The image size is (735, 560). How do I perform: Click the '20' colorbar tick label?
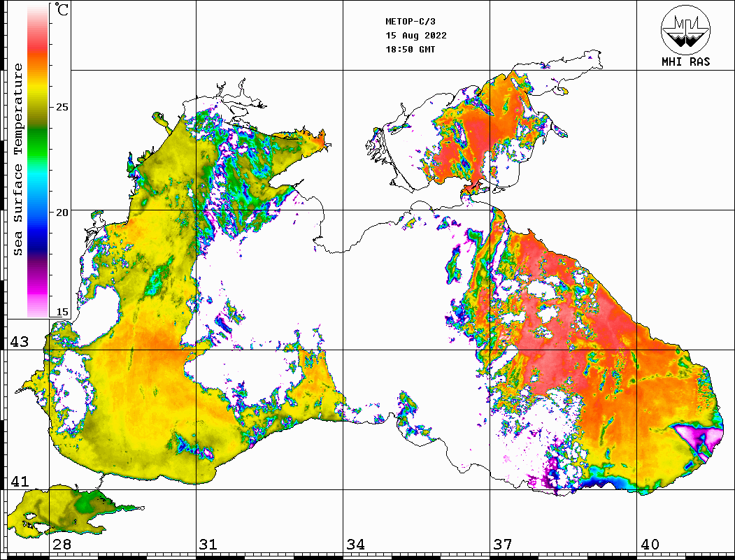pyautogui.click(x=62, y=213)
